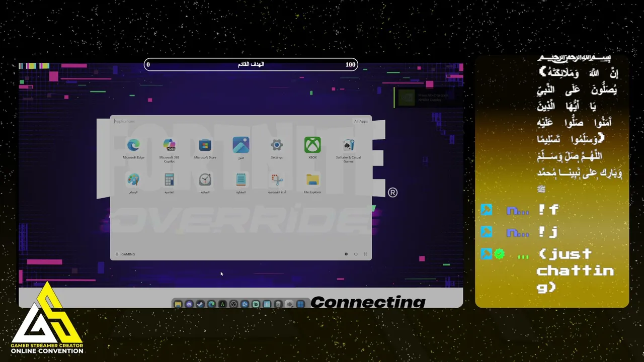The height and width of the screenshot is (362, 644).
Task: Click the launcher's gear settings icon
Action: [x=346, y=254]
